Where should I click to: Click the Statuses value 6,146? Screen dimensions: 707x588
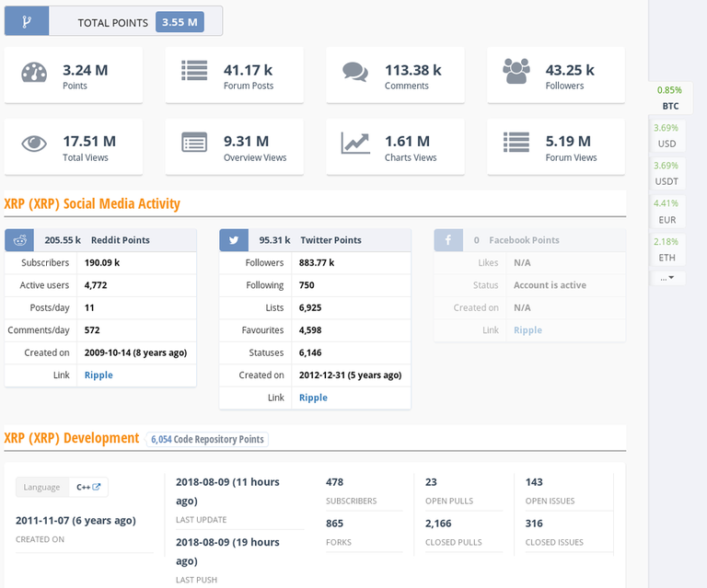click(310, 352)
